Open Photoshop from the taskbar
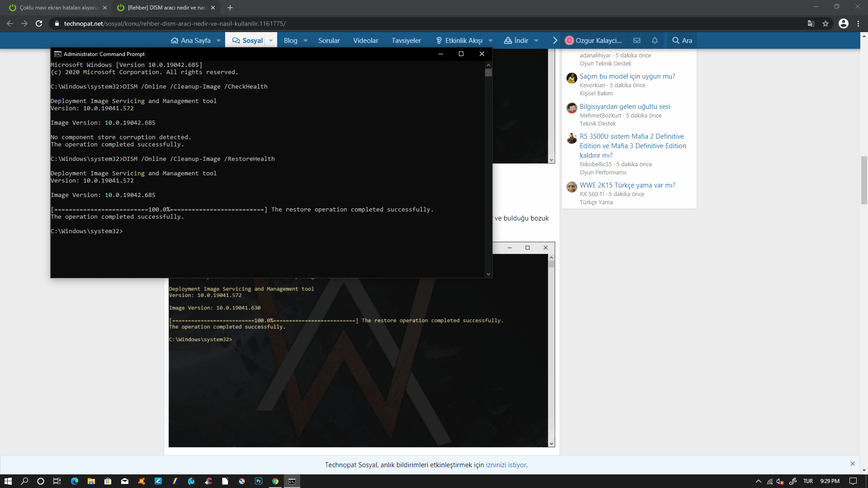This screenshot has width=868, height=488. coord(258,481)
